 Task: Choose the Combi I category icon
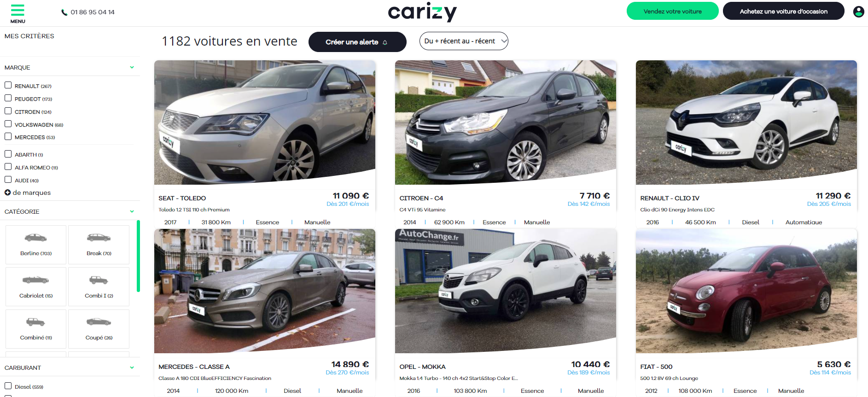tap(99, 280)
